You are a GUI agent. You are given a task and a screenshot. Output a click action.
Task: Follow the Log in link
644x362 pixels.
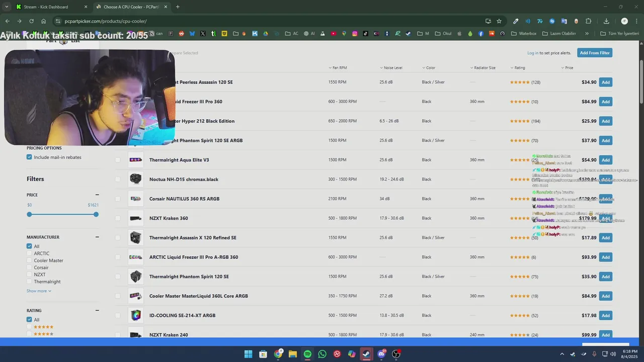pos(533,53)
